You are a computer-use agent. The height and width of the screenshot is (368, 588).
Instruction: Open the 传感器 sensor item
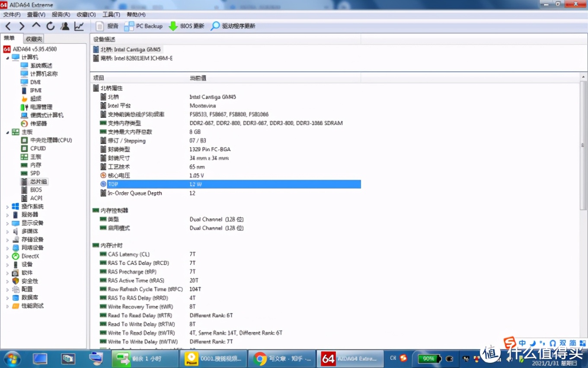click(x=34, y=123)
